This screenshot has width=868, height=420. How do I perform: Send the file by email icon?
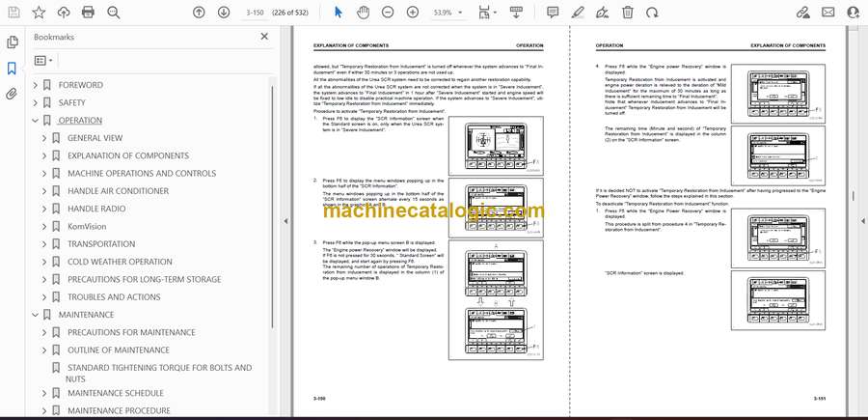[828, 13]
